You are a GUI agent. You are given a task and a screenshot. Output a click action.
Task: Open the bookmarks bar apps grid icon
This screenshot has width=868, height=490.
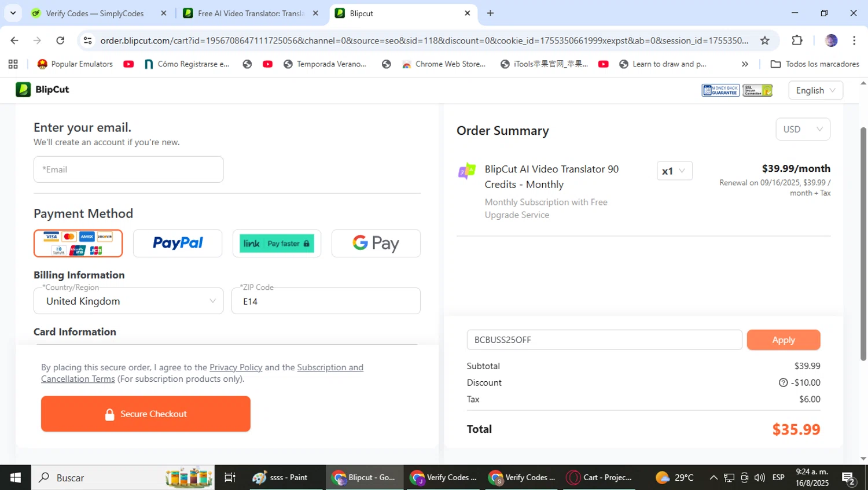(13, 64)
